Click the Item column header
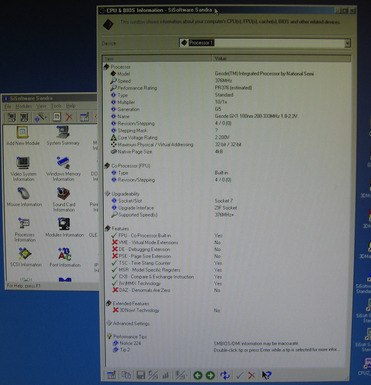The height and width of the screenshot is (385, 371). tap(157, 58)
